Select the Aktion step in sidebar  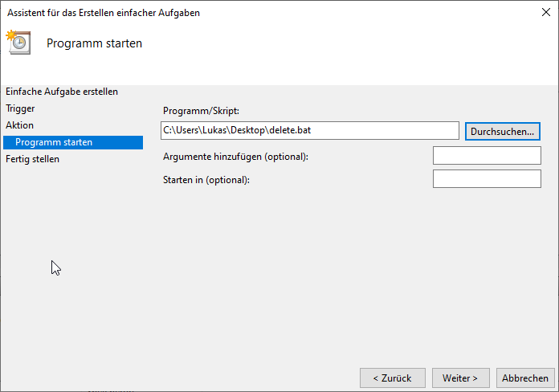pos(20,125)
